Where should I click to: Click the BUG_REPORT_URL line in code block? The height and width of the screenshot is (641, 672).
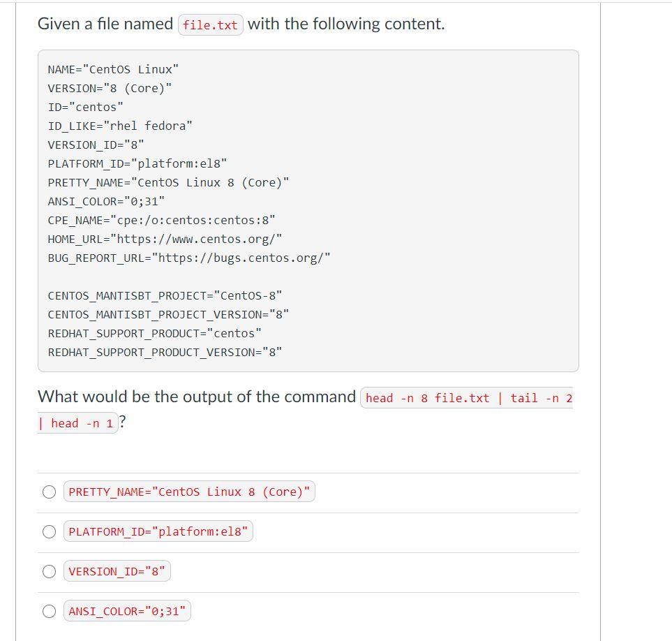pos(188,258)
